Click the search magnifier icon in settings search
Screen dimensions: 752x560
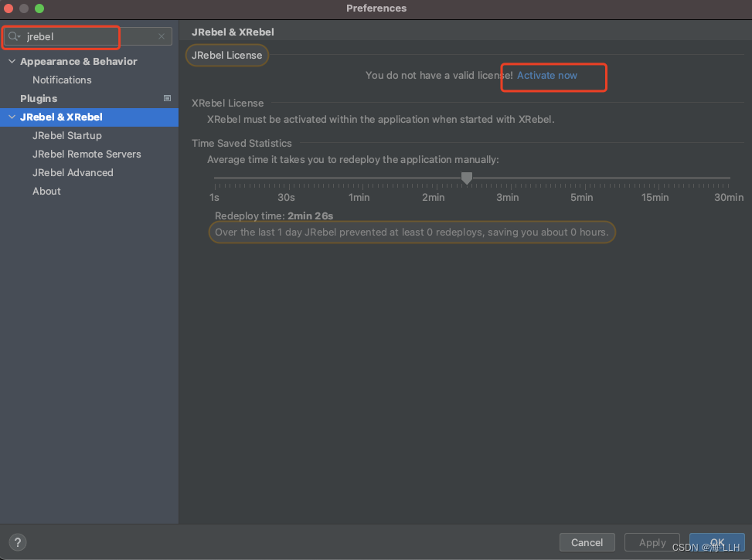tap(14, 36)
